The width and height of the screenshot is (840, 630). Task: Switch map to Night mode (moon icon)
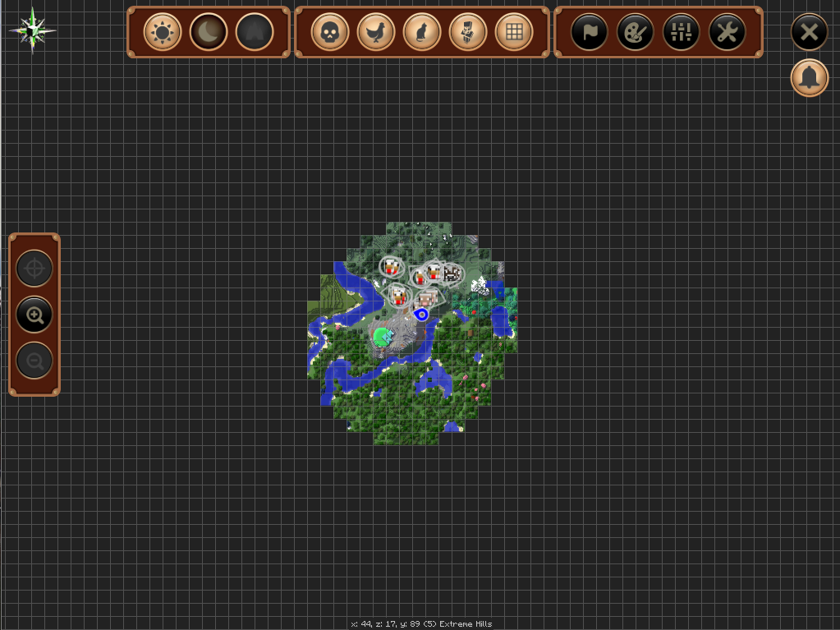tap(209, 32)
